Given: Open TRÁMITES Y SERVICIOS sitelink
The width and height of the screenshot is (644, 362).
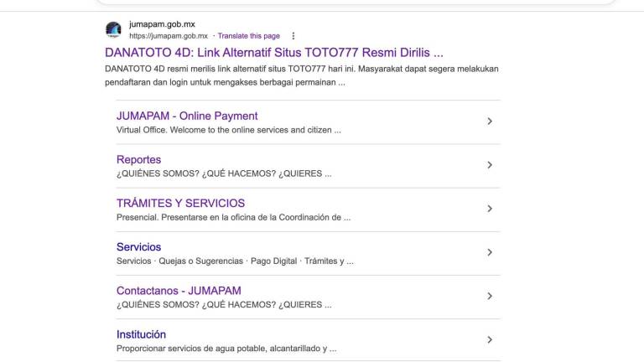Looking at the screenshot, I should [x=180, y=203].
